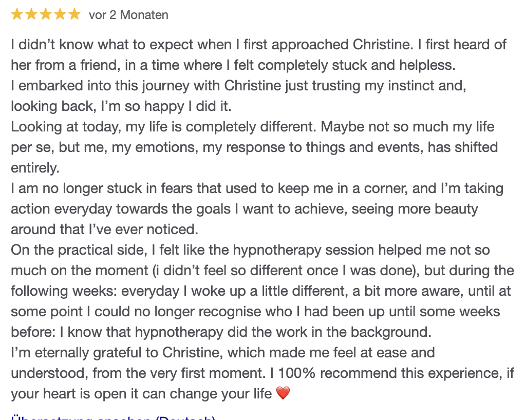Click the 'vor 2 Monaten' timestamp

coord(128,15)
